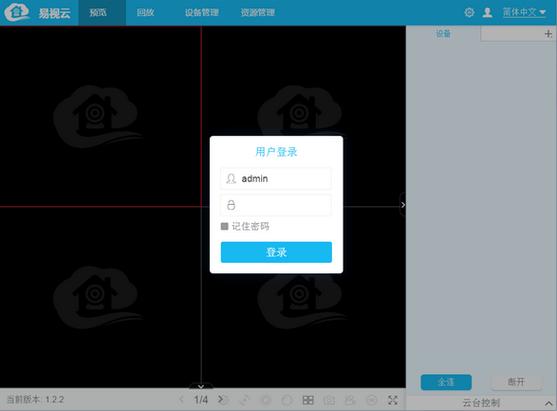Go to previous page arrow beside 1/4
The image size is (557, 411).
[181, 400]
